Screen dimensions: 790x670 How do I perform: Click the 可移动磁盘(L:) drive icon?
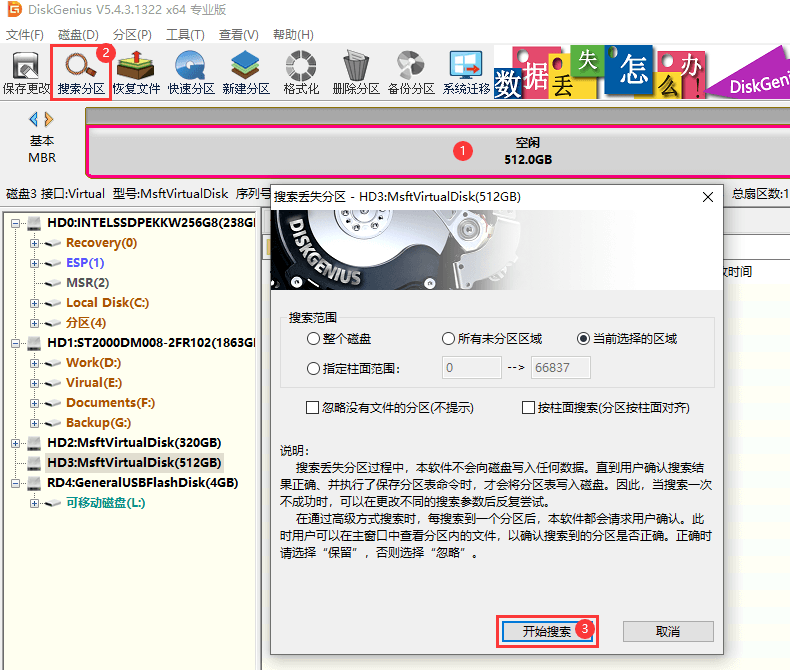(52, 503)
